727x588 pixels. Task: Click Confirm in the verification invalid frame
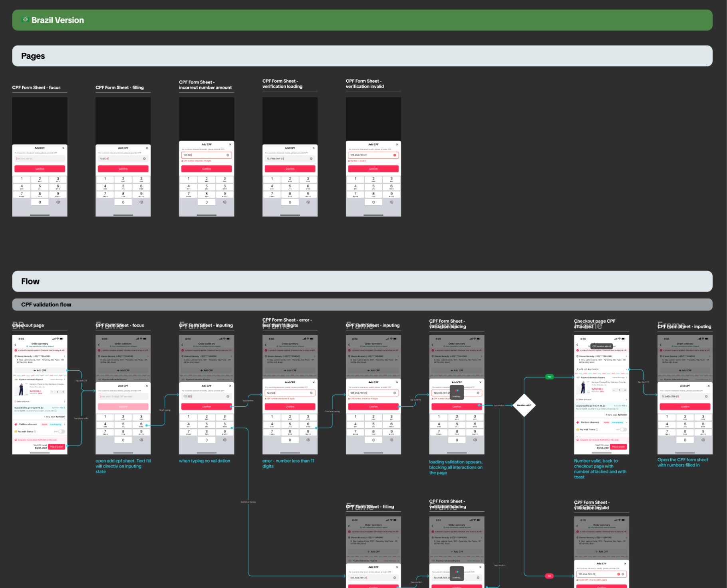373,169
